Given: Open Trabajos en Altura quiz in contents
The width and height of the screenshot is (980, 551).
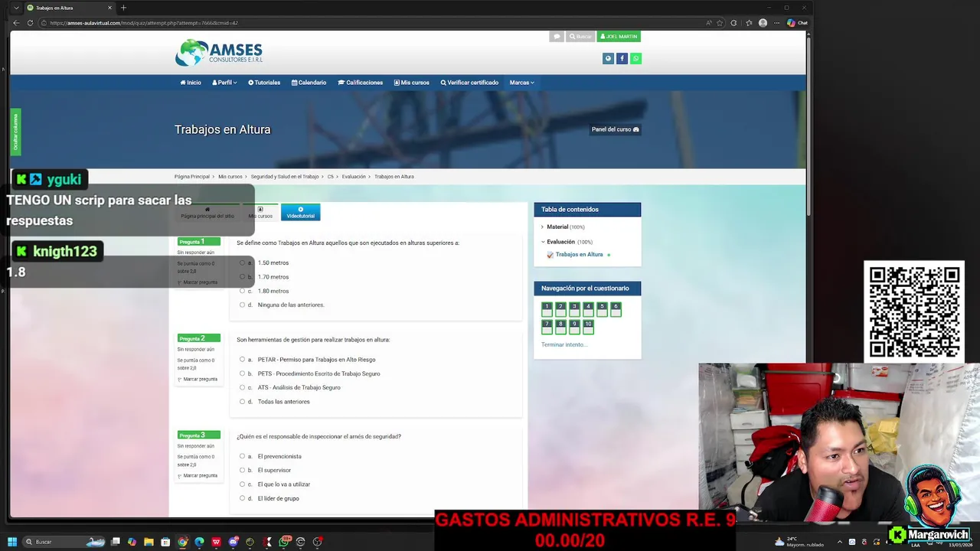Looking at the screenshot, I should tap(579, 254).
